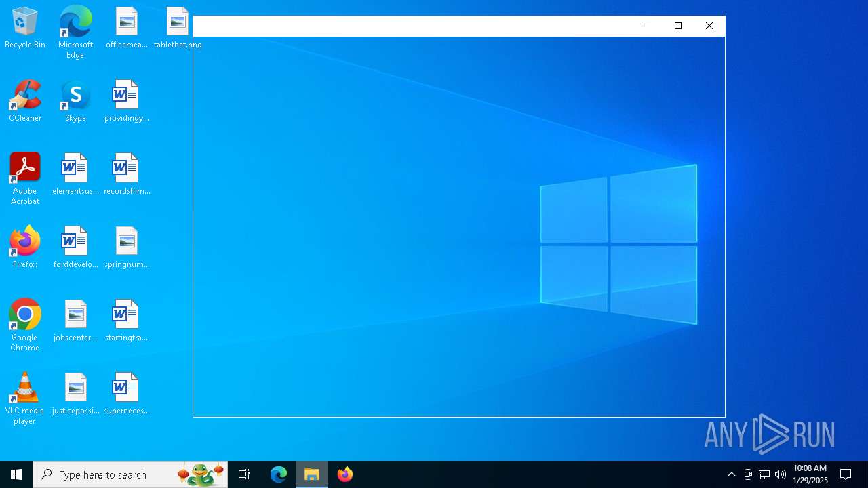Select the Google Chrome desktop shortcut
The height and width of the screenshot is (488, 868).
[x=25, y=325]
